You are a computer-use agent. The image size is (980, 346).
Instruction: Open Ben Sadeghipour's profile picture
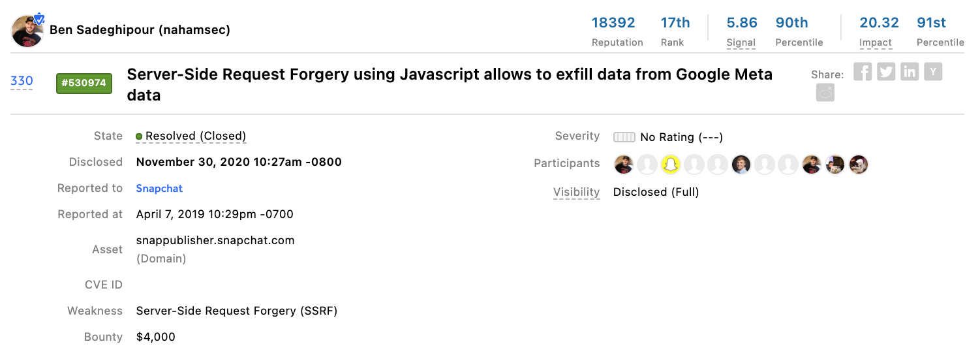point(27,31)
